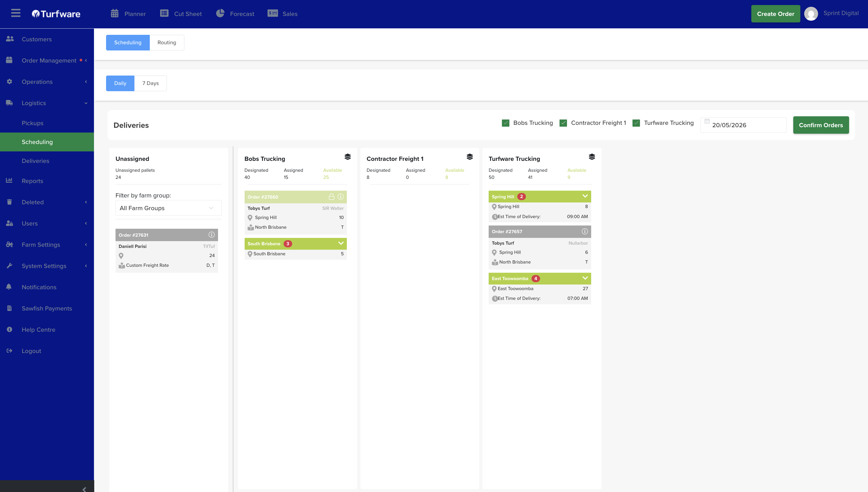This screenshot has height=492, width=868.
Task: Click the Order Management box icon
Action: click(9, 60)
